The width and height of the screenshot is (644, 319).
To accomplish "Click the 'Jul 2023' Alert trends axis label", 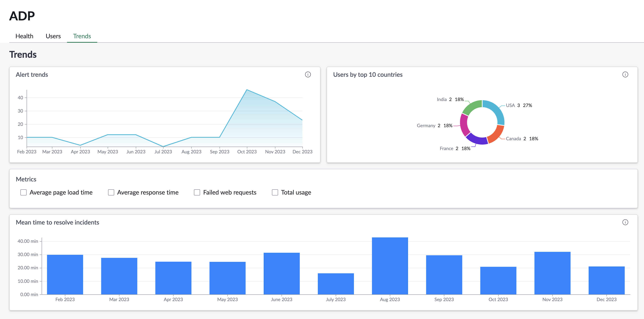I will (x=163, y=152).
